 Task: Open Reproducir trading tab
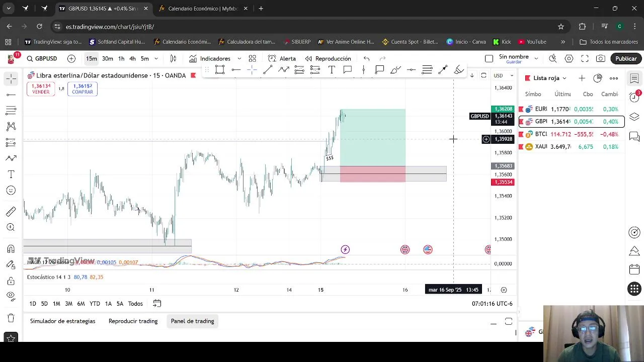[133, 321]
